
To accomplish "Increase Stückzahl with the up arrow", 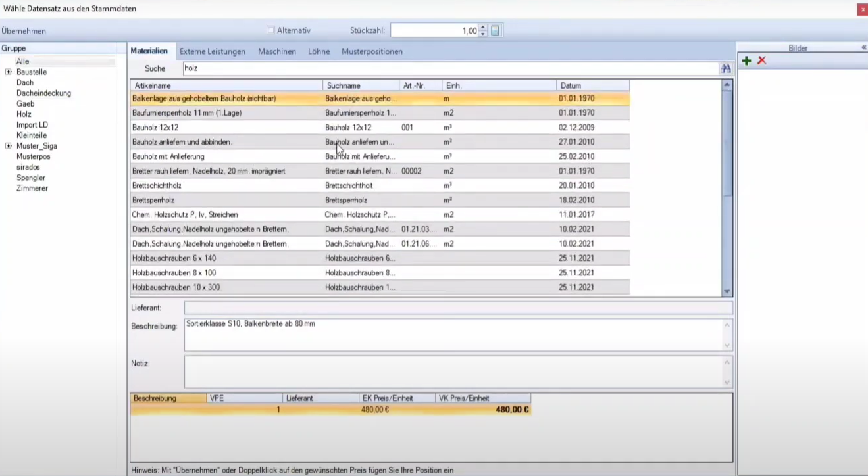I will click(x=484, y=28).
